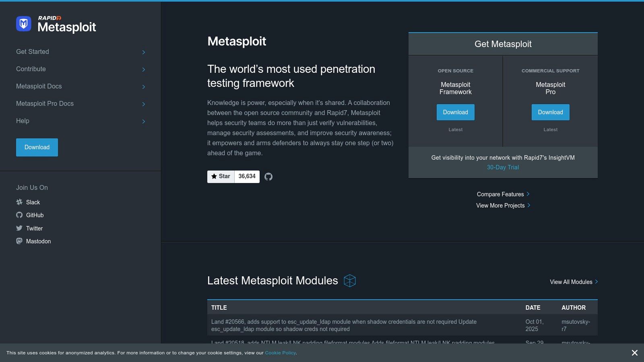Viewport: 644px width, 362px height.
Task: Star the repository on GitHub
Action: click(221, 177)
